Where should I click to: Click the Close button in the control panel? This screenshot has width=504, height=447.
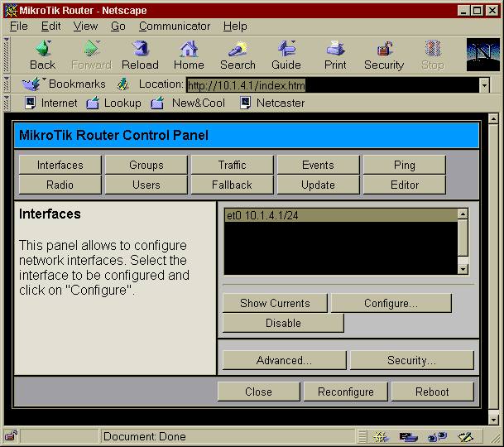pos(259,392)
